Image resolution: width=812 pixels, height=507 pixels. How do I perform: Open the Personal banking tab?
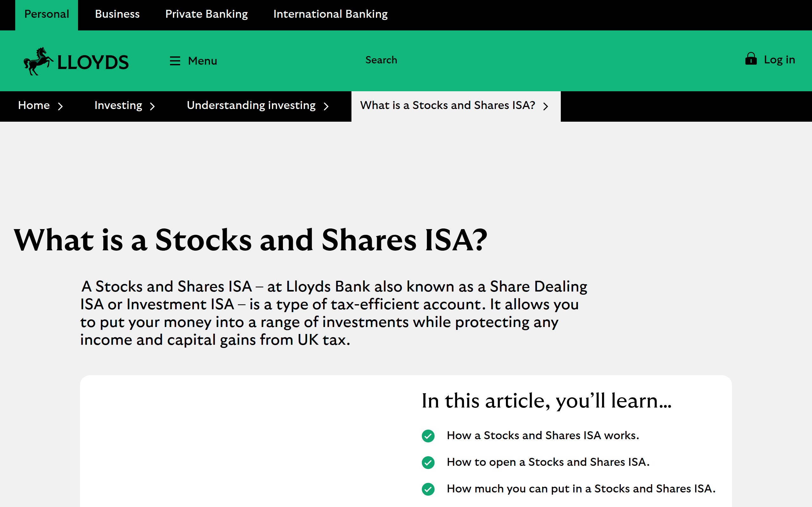coord(47,14)
